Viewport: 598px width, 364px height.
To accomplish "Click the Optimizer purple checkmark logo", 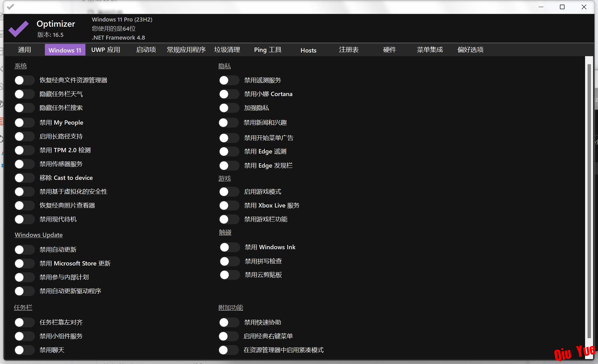I will click(18, 29).
